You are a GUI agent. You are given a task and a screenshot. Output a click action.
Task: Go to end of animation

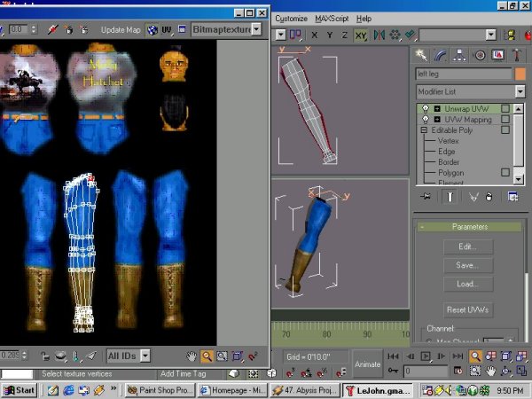pos(458,356)
